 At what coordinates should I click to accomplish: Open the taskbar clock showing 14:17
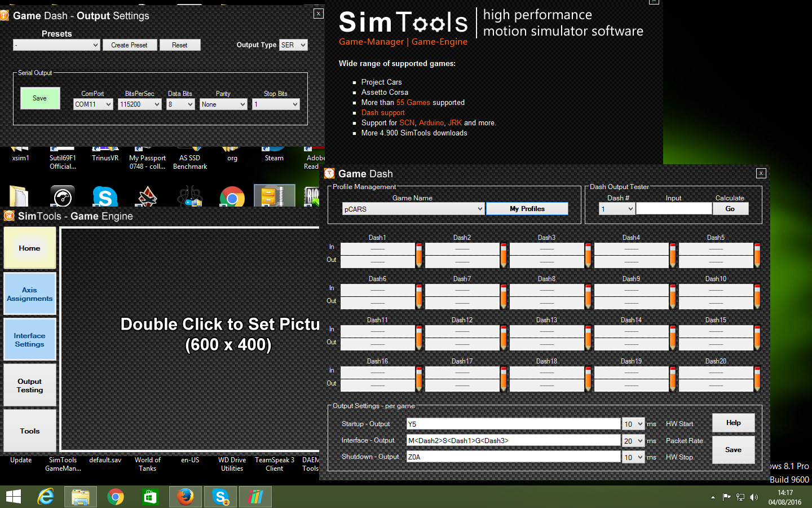pos(785,497)
